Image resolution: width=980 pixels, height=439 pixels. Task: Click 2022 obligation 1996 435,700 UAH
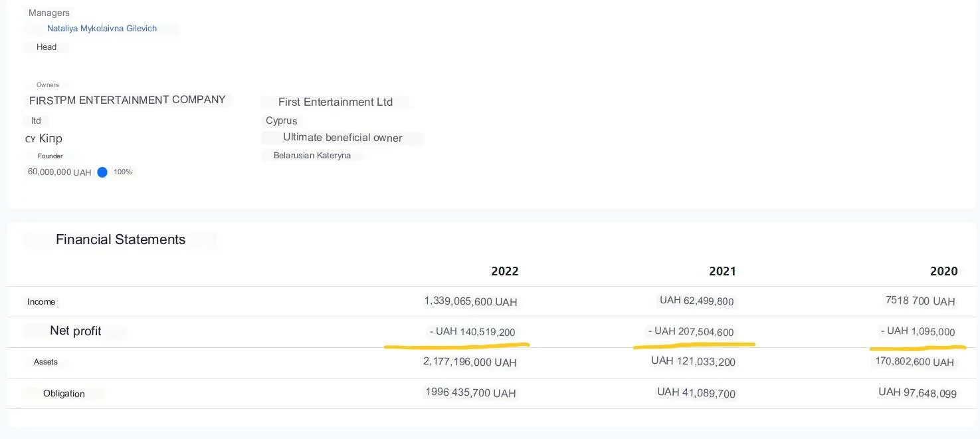(470, 393)
